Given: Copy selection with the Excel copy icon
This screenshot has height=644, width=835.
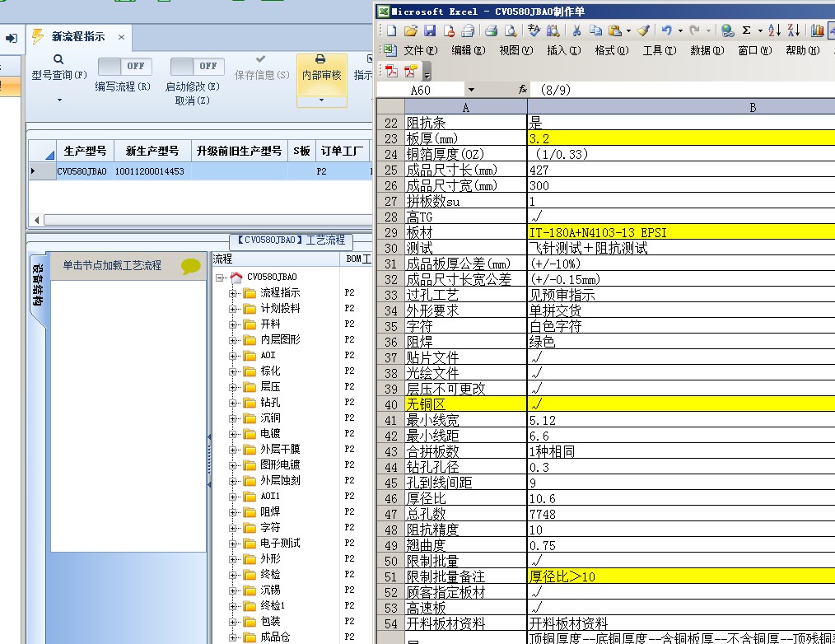Looking at the screenshot, I should [595, 30].
